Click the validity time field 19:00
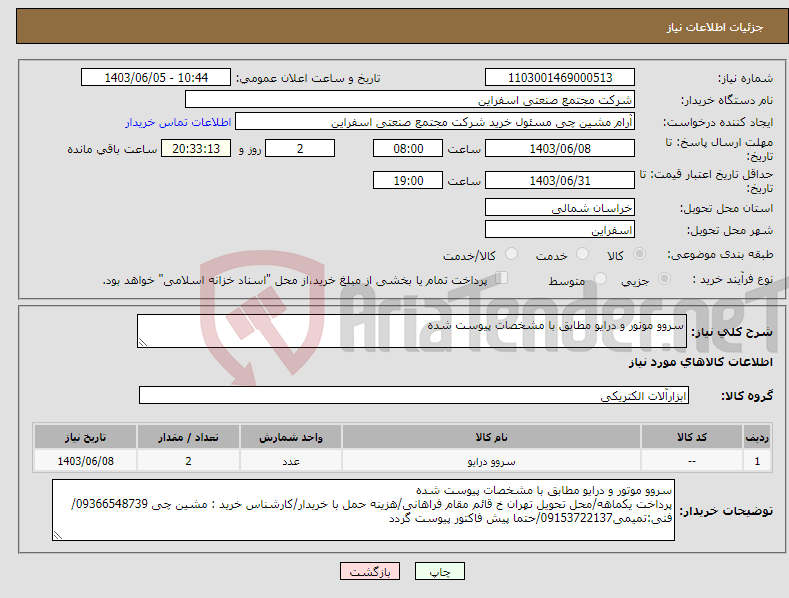Image resolution: width=789 pixels, height=598 pixels. (x=408, y=180)
